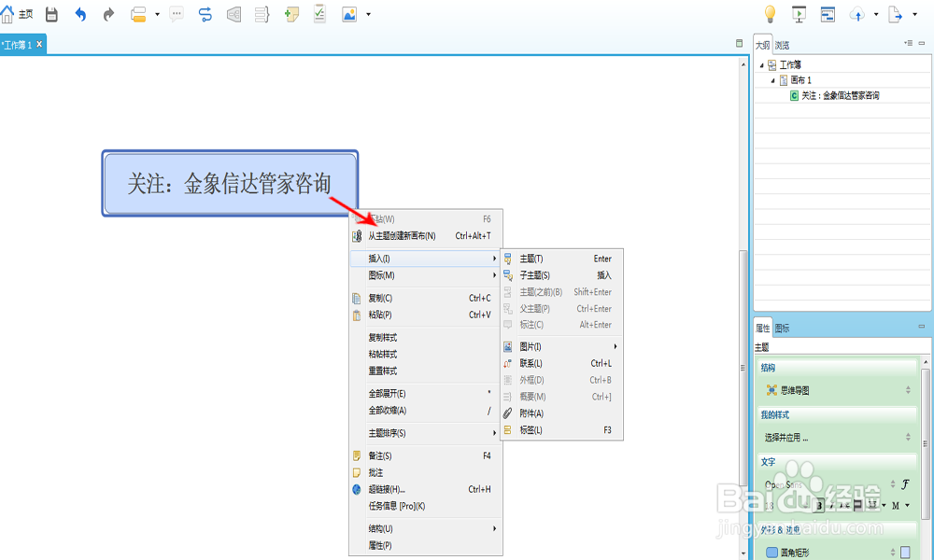Select 子主题 in the insert submenu
Screen dimensions: 934x560
click(x=533, y=274)
